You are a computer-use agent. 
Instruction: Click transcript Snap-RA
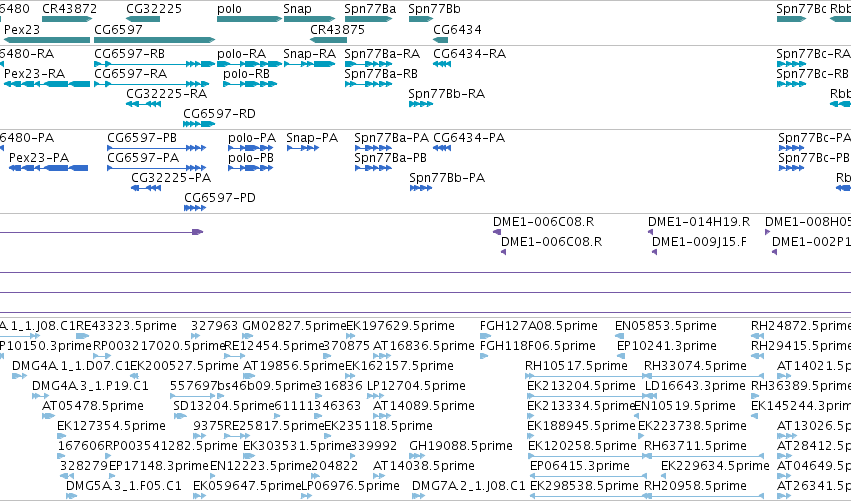pyautogui.click(x=309, y=64)
